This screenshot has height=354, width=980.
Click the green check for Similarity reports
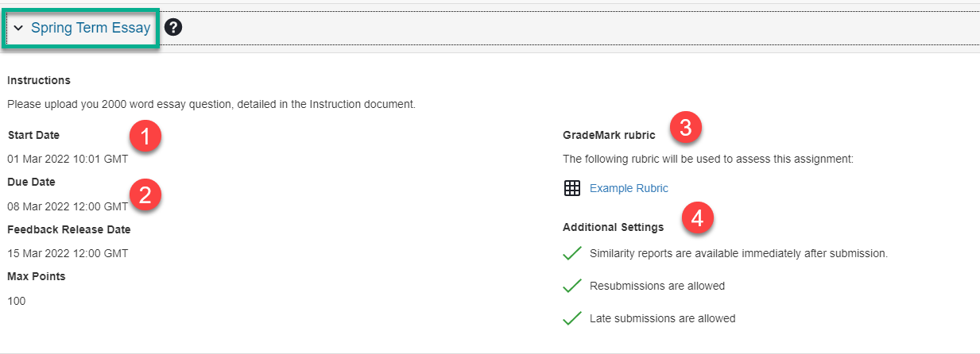(x=572, y=254)
